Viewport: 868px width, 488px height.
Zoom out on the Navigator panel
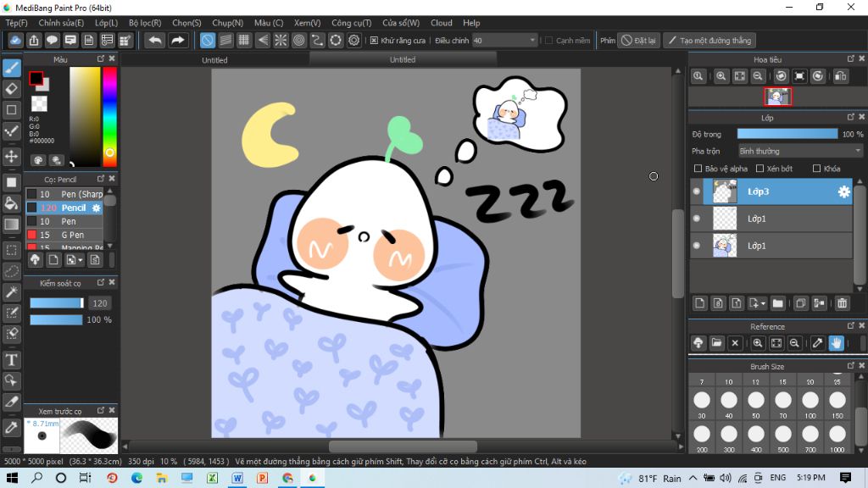(758, 76)
